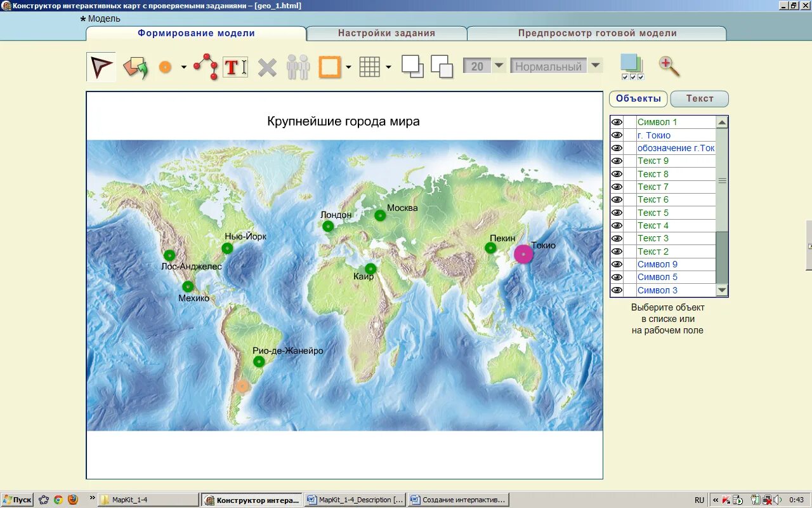Toggle visibility eye of Текст 9
This screenshot has height=508, width=812.
(x=617, y=161)
